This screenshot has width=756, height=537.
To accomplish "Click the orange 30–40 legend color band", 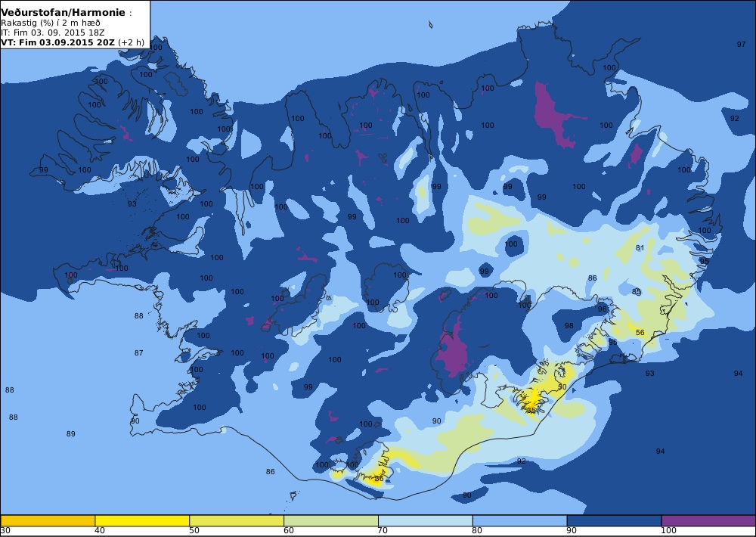I will (48, 520).
